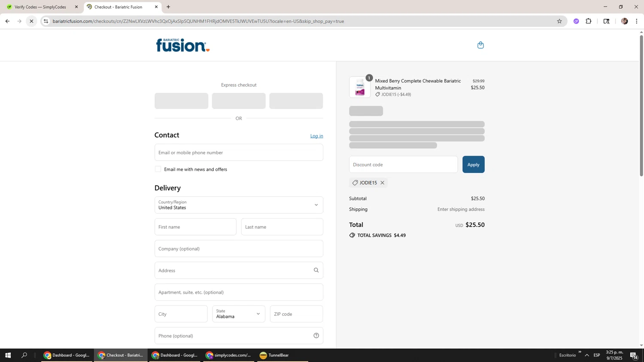This screenshot has width=644, height=362.
Task: Switch to Checkout Bariatric Fusion tab
Action: point(122,7)
